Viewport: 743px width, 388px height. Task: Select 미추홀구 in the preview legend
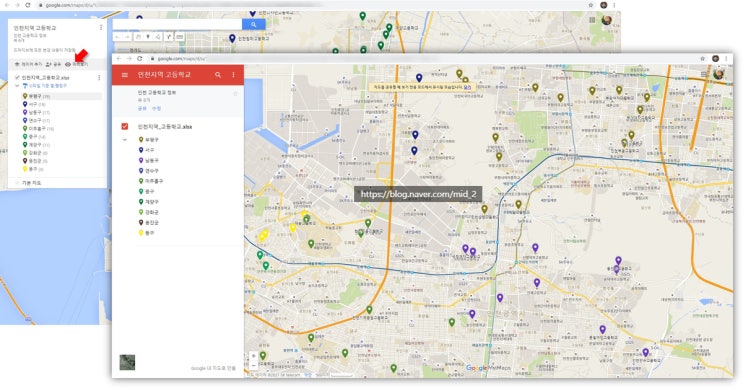pos(151,181)
